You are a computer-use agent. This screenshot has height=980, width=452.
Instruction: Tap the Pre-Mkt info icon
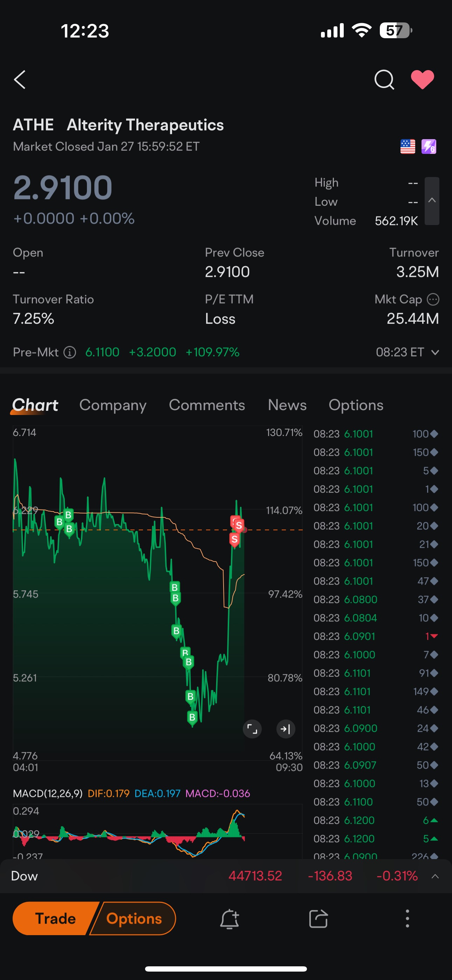(x=70, y=352)
